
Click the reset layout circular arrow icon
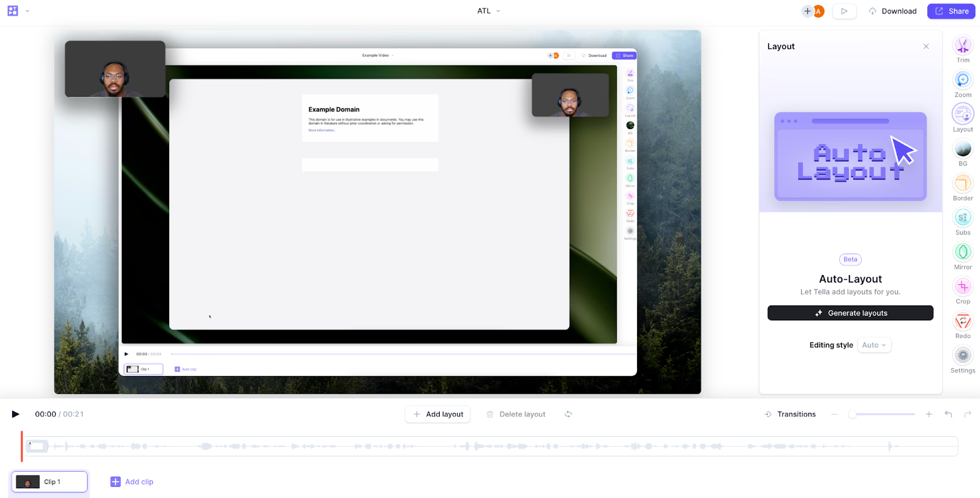(568, 414)
